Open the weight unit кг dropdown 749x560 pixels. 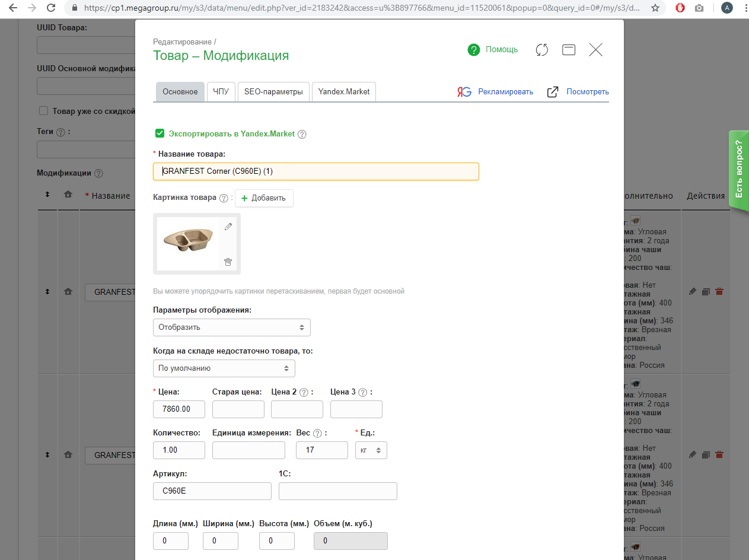[371, 450]
